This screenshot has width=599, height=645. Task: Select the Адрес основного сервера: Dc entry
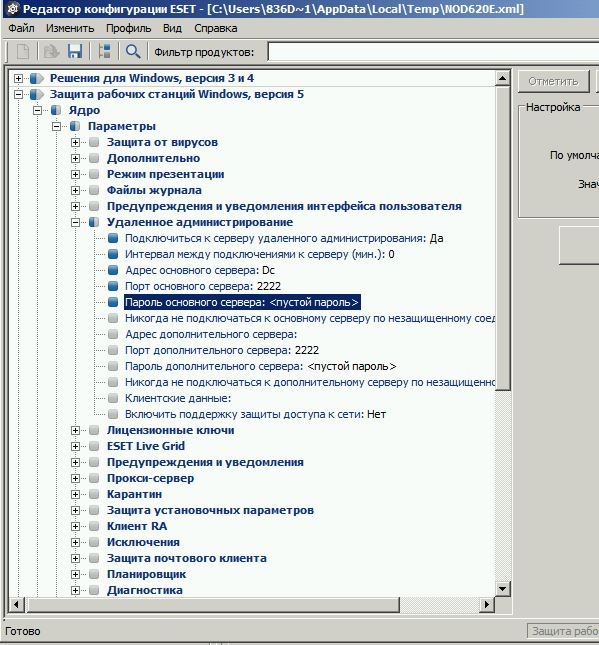click(200, 270)
